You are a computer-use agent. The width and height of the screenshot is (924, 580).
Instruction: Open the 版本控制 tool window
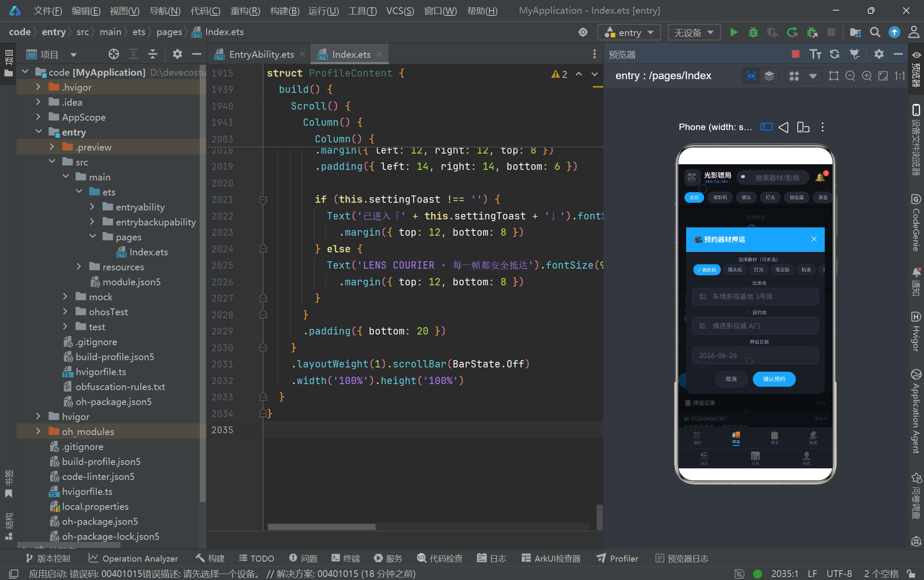47,558
